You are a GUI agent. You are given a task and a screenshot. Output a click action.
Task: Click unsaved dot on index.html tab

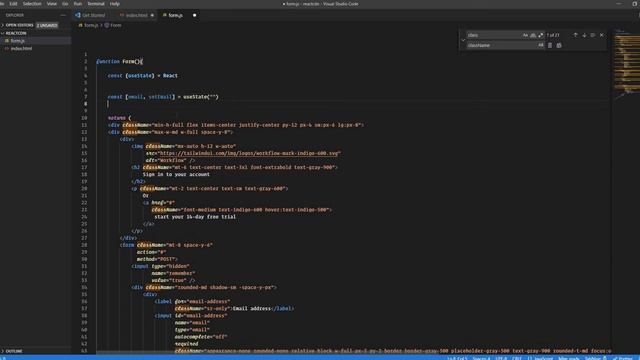click(x=152, y=15)
